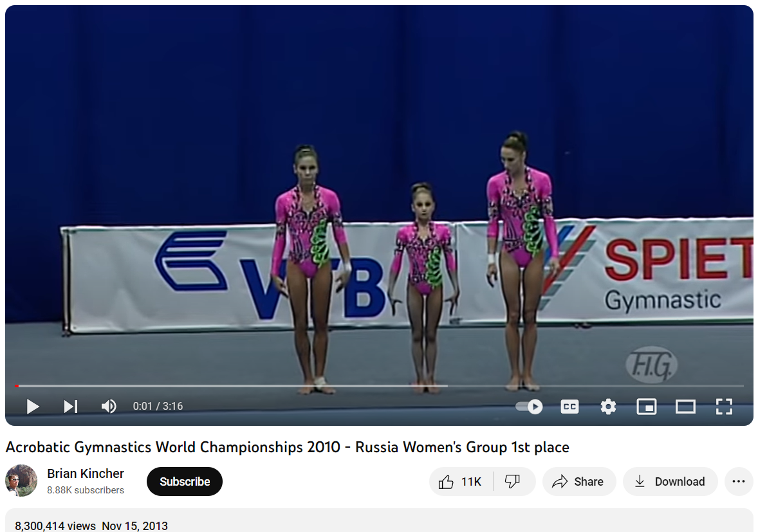Open the video settings gear
The image size is (758, 532).
point(608,407)
